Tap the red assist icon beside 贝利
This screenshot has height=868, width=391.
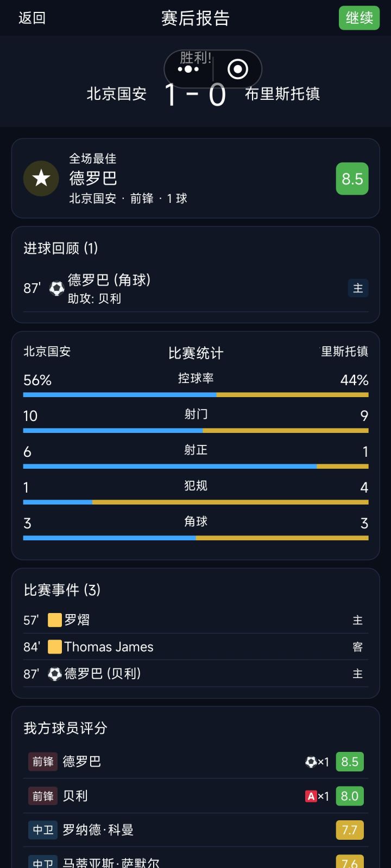pos(311,796)
